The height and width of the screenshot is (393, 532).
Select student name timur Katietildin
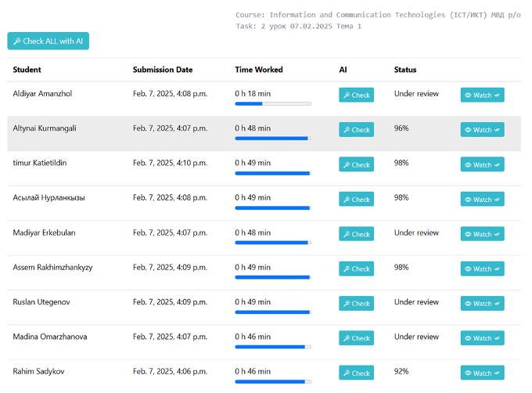coord(40,163)
